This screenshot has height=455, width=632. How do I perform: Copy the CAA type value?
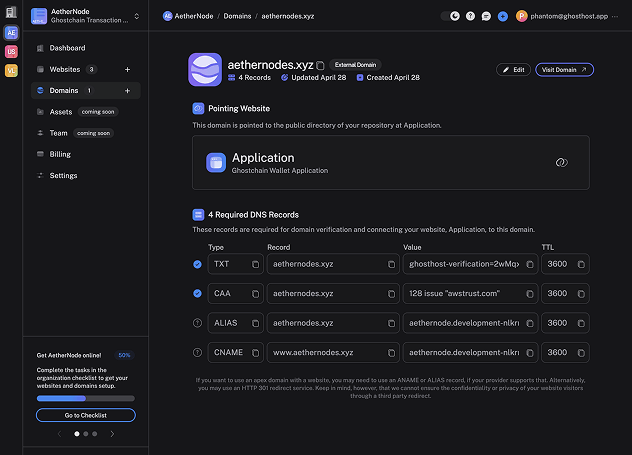tap(256, 294)
